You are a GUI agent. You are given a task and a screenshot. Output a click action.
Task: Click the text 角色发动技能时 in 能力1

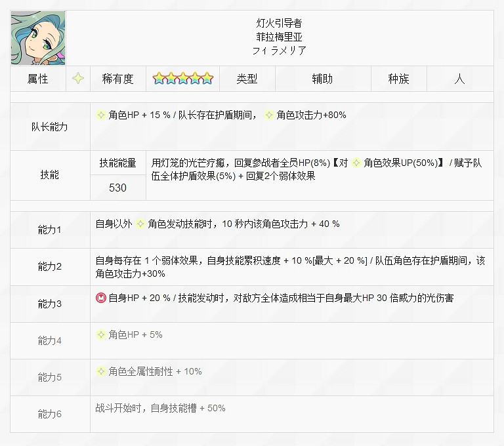click(x=180, y=224)
